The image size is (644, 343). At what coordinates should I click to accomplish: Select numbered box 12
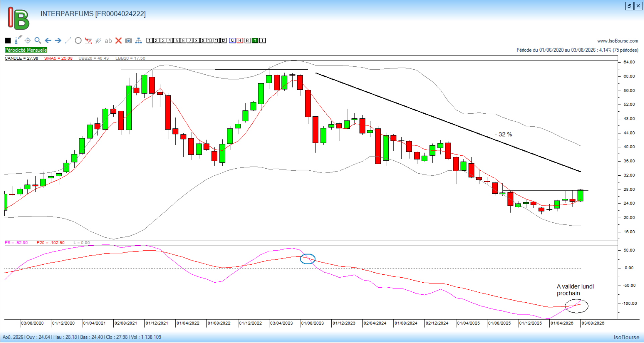(x=223, y=41)
